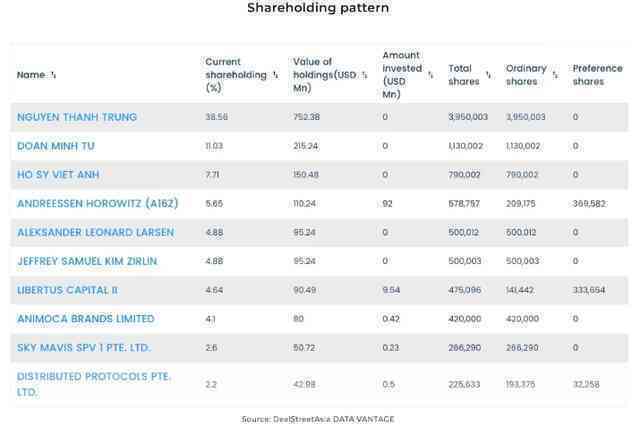This screenshot has width=640, height=427.
Task: Open DOAN MINH TU shareholder link
Action: [56, 146]
